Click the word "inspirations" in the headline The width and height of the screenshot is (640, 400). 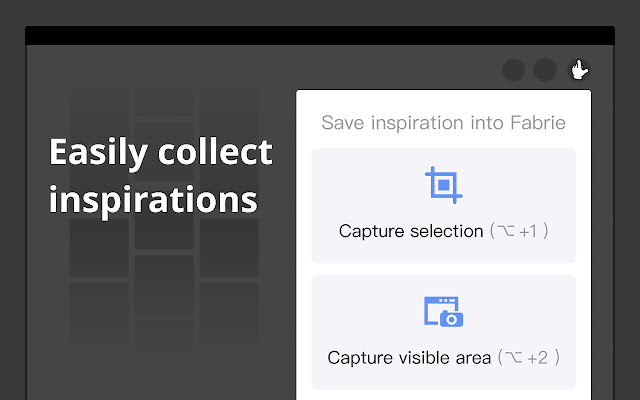point(153,197)
